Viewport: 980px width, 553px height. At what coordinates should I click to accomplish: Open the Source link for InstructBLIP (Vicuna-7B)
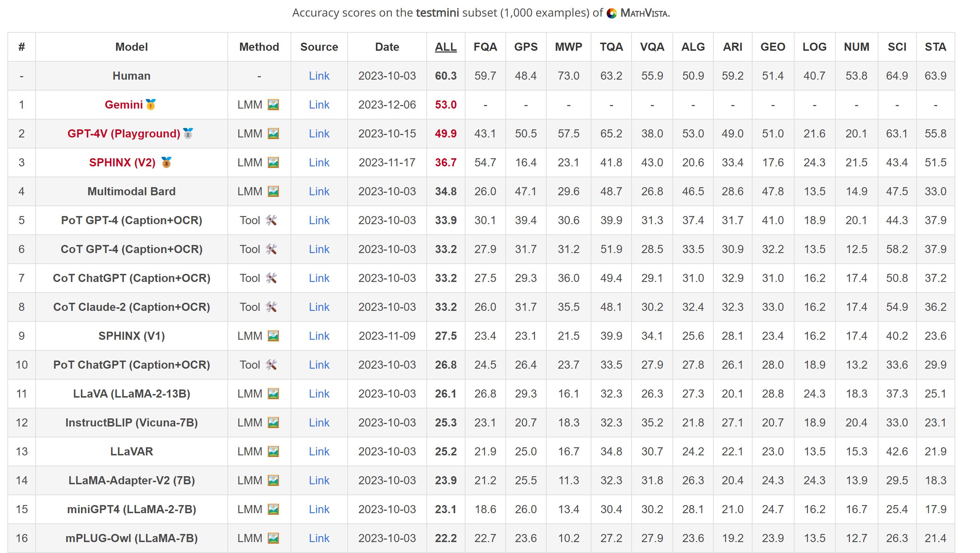coord(319,423)
